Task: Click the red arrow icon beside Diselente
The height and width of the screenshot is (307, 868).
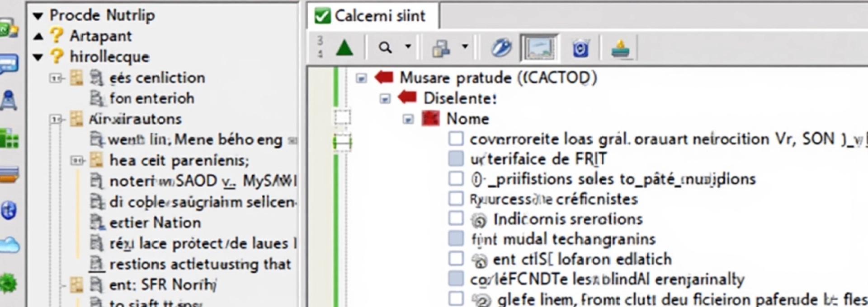Action: point(407,97)
